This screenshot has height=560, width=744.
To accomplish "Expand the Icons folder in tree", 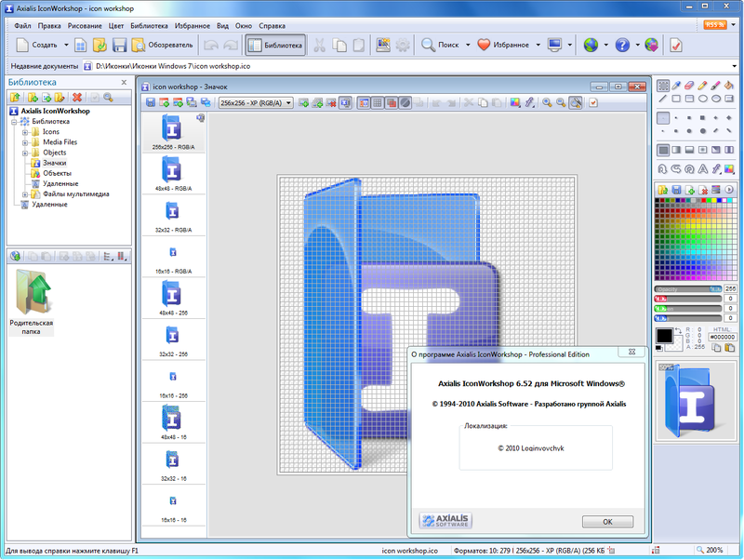I will [25, 132].
